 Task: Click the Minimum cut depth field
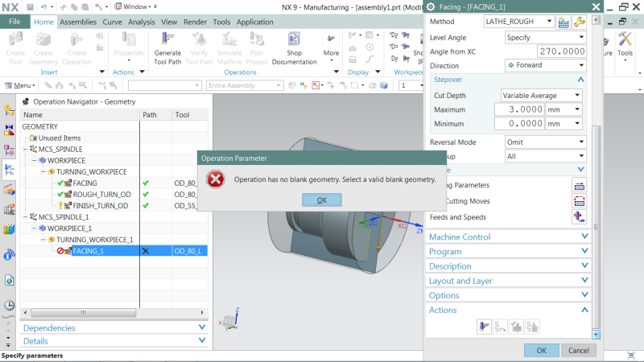point(519,124)
